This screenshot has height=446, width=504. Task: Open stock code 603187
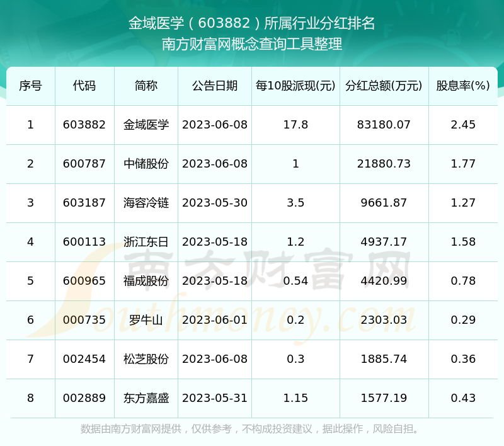coord(84,203)
